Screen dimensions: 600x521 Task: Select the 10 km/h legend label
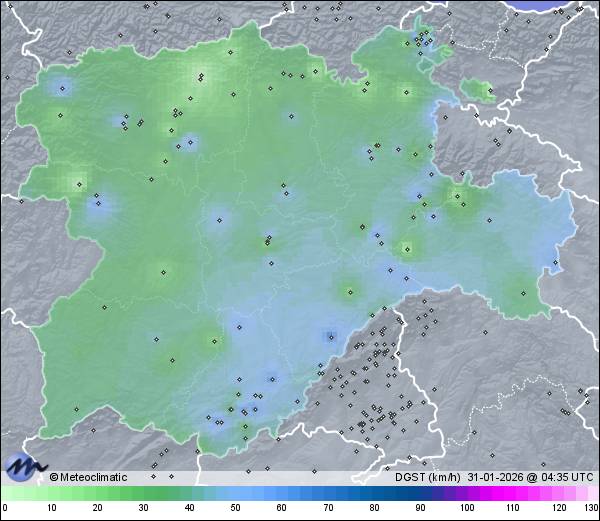click(x=51, y=509)
